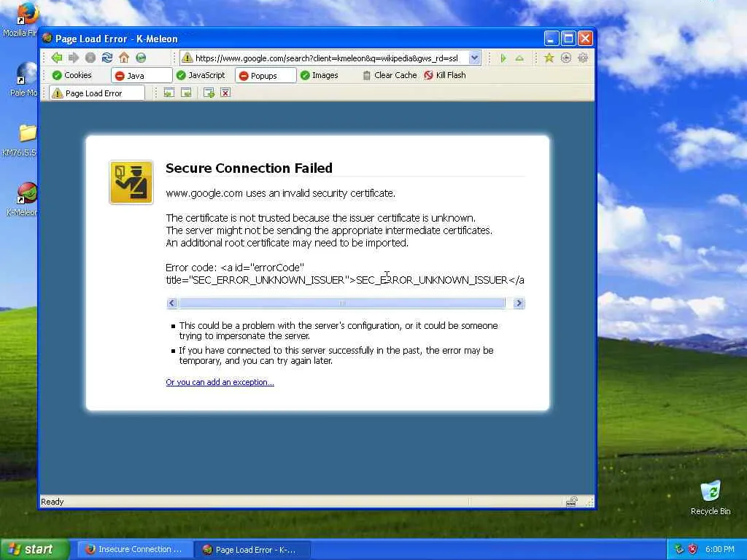Close the current tab with red X icon
This screenshot has width=747, height=560.
[x=225, y=93]
